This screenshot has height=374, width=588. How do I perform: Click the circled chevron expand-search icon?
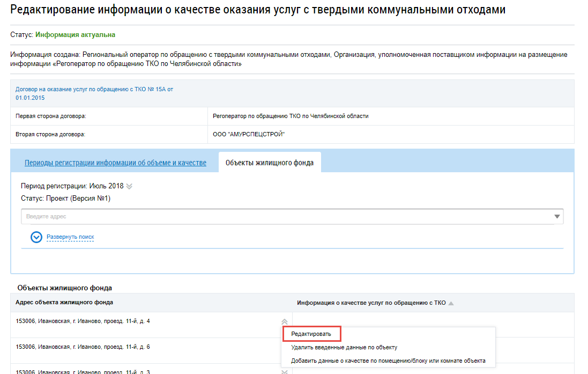coord(36,237)
